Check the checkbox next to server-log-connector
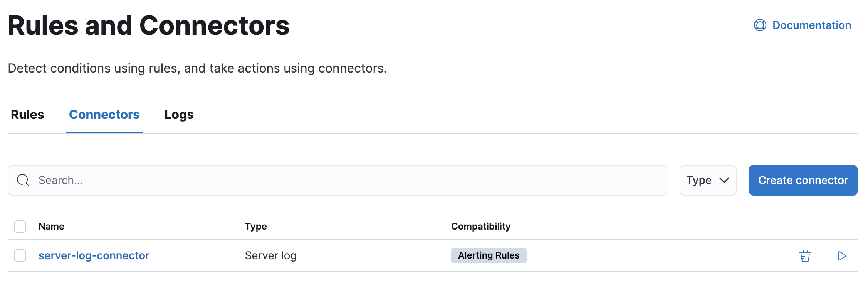Image resolution: width=868 pixels, height=284 pixels. [20, 255]
